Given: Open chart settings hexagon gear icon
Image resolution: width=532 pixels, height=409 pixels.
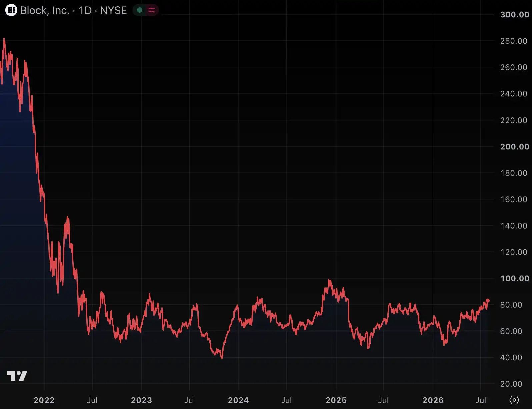Looking at the screenshot, I should (514, 400).
